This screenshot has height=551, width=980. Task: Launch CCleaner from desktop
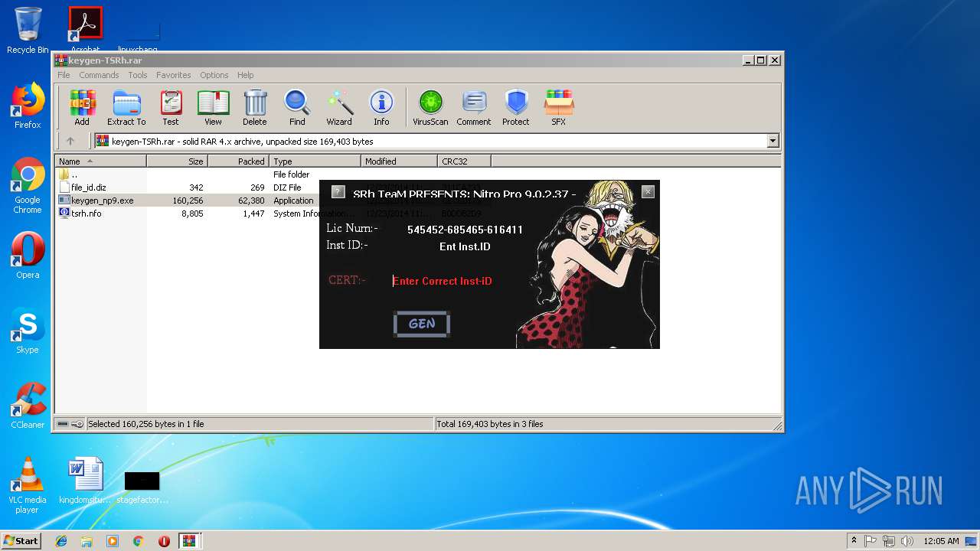(x=28, y=406)
